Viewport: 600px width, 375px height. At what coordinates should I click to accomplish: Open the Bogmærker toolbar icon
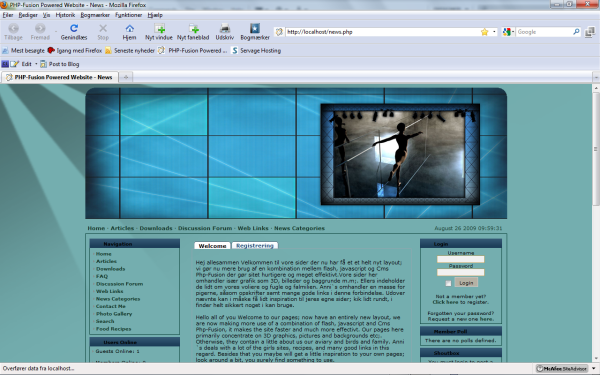click(x=255, y=28)
